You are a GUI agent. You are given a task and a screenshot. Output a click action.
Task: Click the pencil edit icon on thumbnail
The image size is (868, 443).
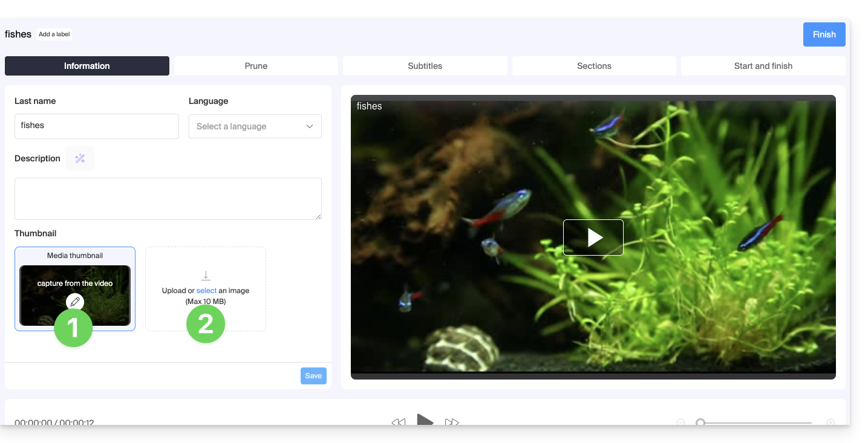click(75, 301)
